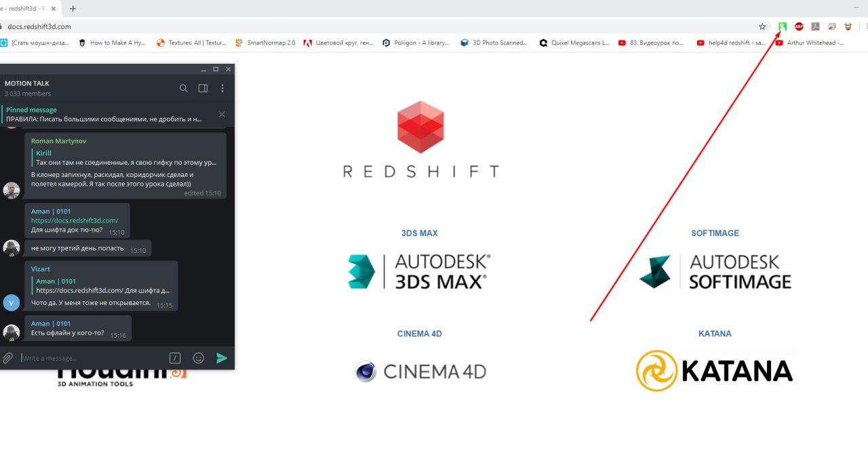Open Quixel Megascans bookmark
Image resolution: width=868 pixels, height=457 pixels.
coord(574,43)
